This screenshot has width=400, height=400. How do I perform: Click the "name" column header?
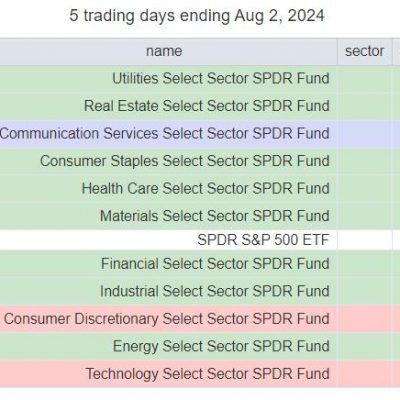[164, 51]
